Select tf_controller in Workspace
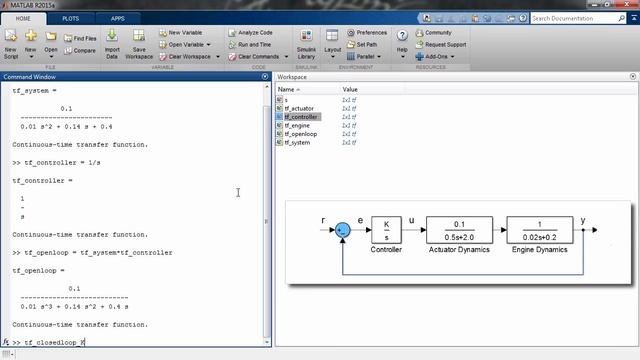640x360 pixels. (301, 117)
